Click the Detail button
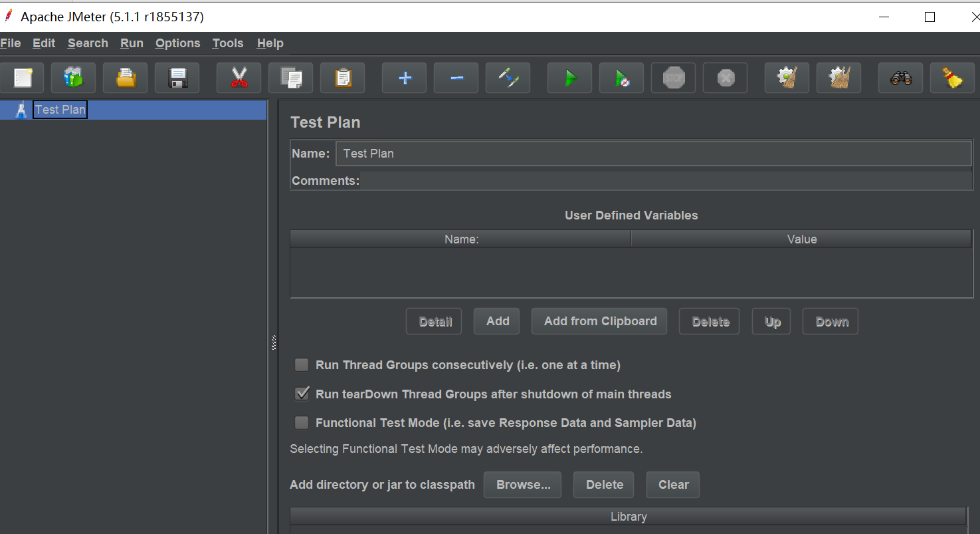This screenshot has height=534, width=980. tap(435, 321)
